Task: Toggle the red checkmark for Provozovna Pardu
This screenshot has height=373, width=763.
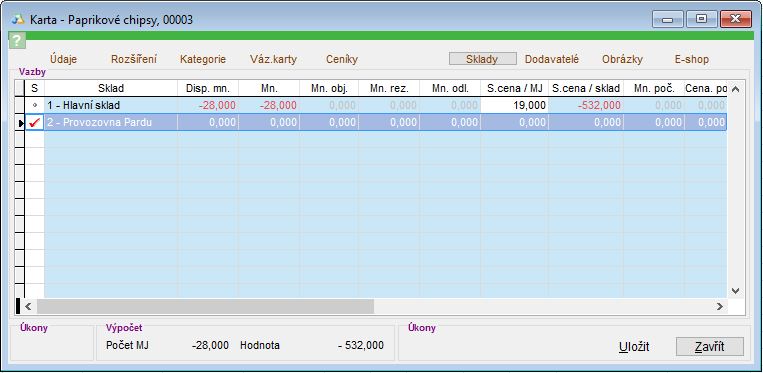Action: tap(34, 123)
